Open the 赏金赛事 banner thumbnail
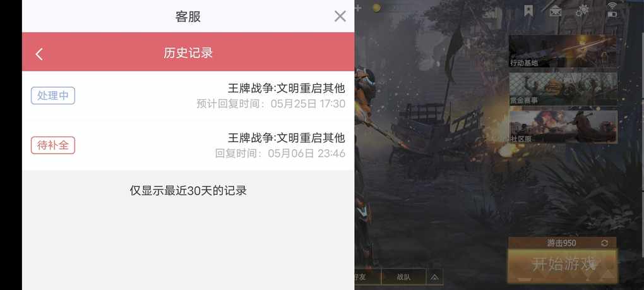Screen dimensions: 644x290 pos(563,88)
